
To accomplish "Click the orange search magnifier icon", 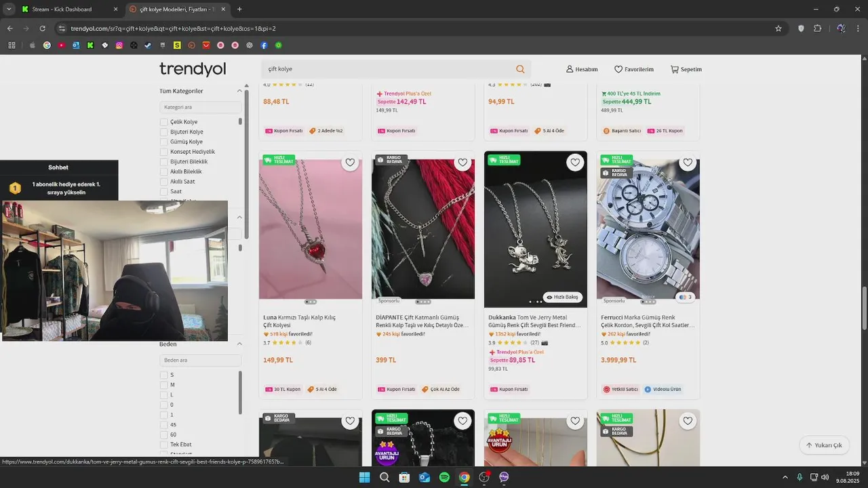I will pyautogui.click(x=520, y=69).
